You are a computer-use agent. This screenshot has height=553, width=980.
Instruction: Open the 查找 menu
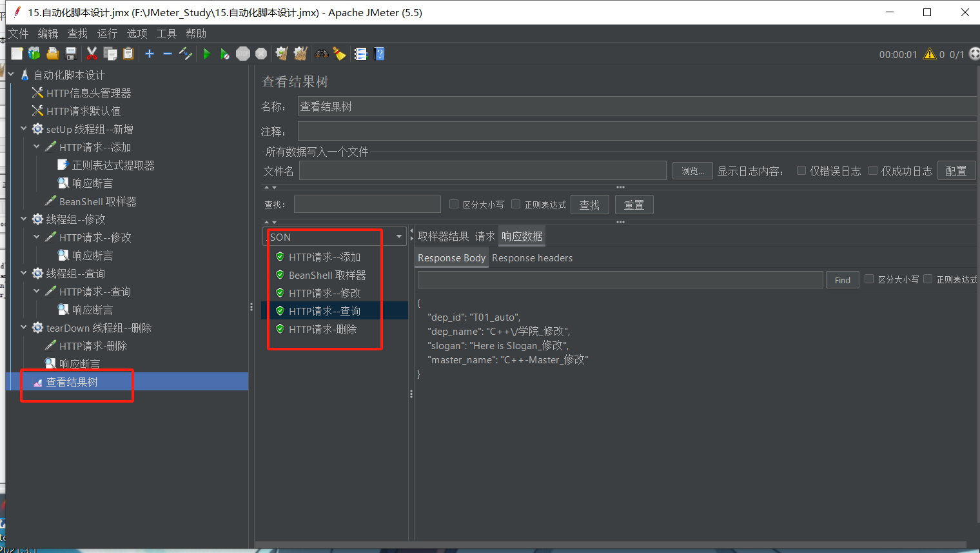pos(77,34)
